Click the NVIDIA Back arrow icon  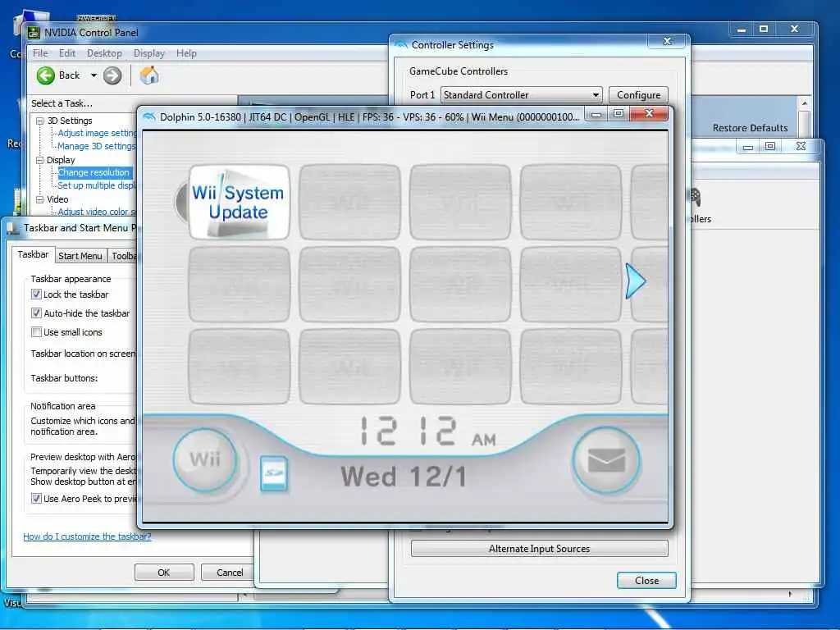pos(46,75)
